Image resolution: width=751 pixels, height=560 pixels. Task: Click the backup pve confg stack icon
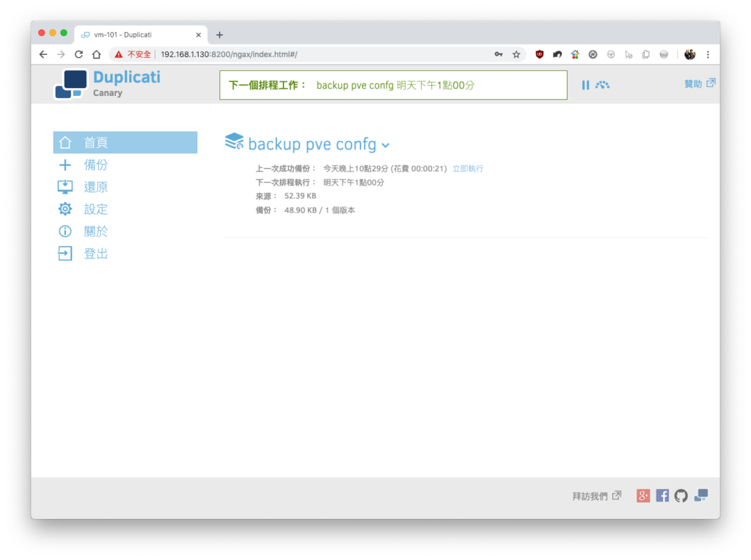[234, 141]
